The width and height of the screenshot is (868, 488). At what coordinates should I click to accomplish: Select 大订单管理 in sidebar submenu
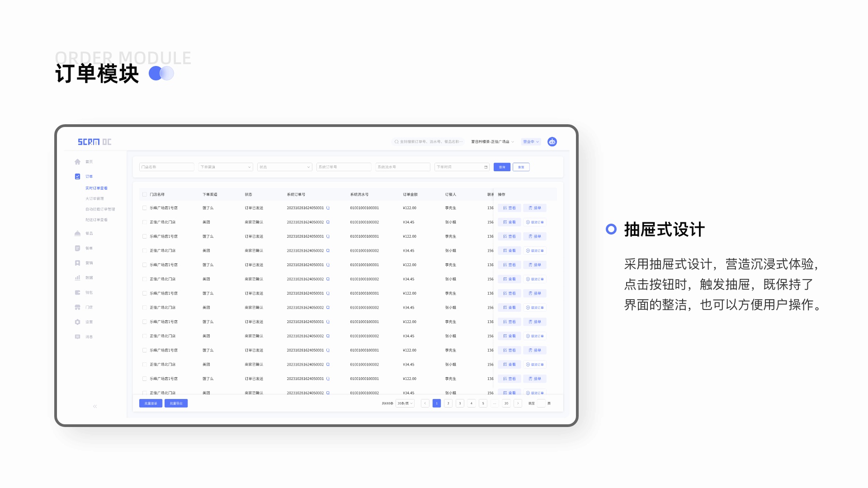click(94, 199)
